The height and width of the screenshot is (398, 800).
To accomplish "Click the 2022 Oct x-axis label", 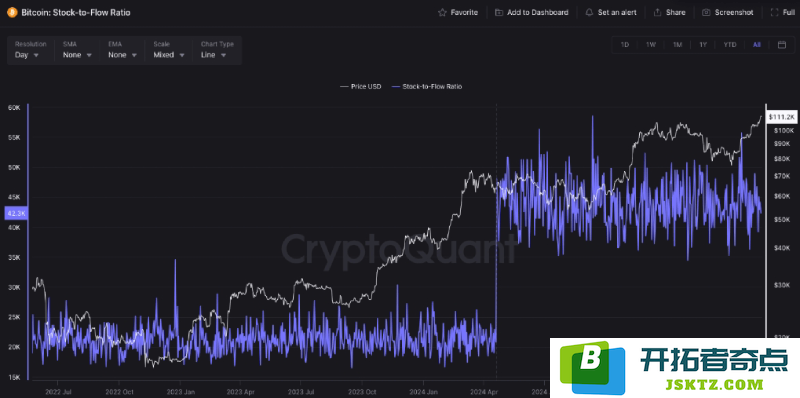I will tap(119, 392).
